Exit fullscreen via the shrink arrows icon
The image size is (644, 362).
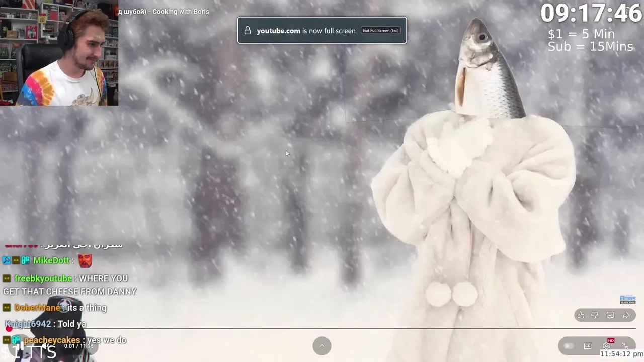(x=625, y=346)
